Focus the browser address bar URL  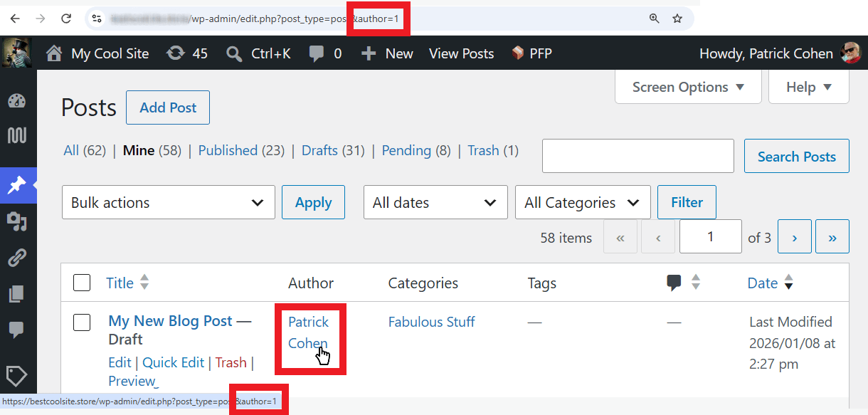pos(256,19)
